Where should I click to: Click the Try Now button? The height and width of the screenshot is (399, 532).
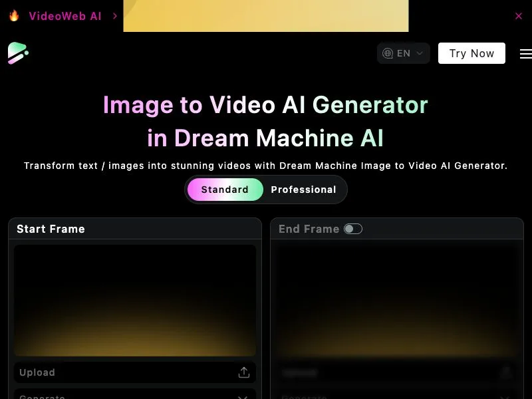point(471,53)
